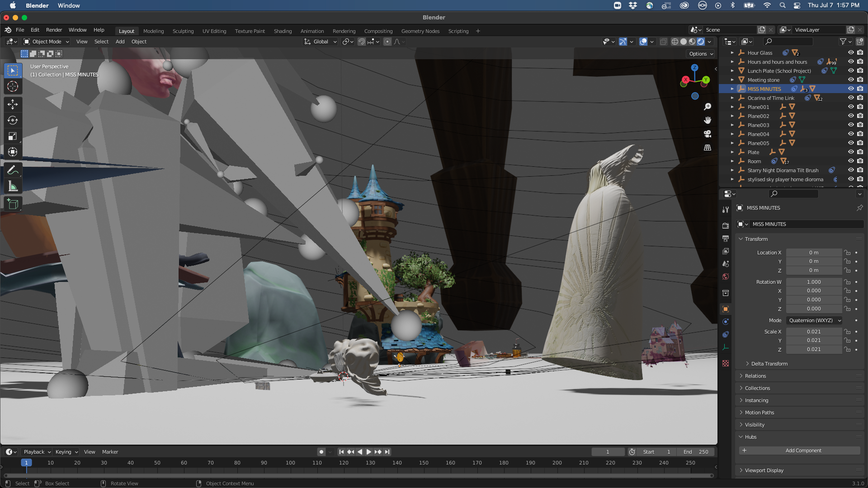Toggle visibility of Plane003 object
This screenshot has height=488, width=868.
pyautogui.click(x=850, y=125)
